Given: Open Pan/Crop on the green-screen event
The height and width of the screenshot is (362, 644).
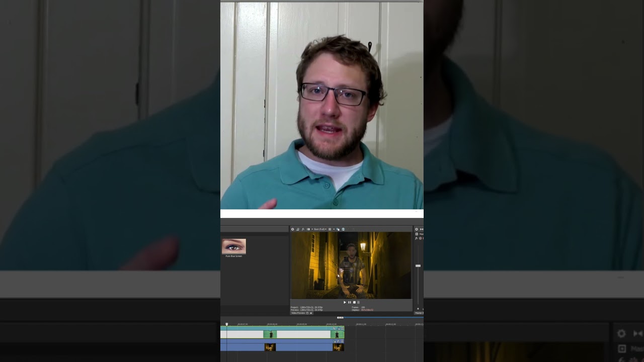Looking at the screenshot, I should point(334,328).
